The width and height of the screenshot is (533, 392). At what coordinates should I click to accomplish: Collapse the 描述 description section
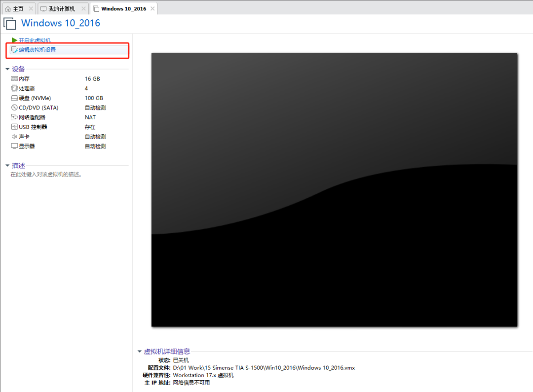click(7, 165)
